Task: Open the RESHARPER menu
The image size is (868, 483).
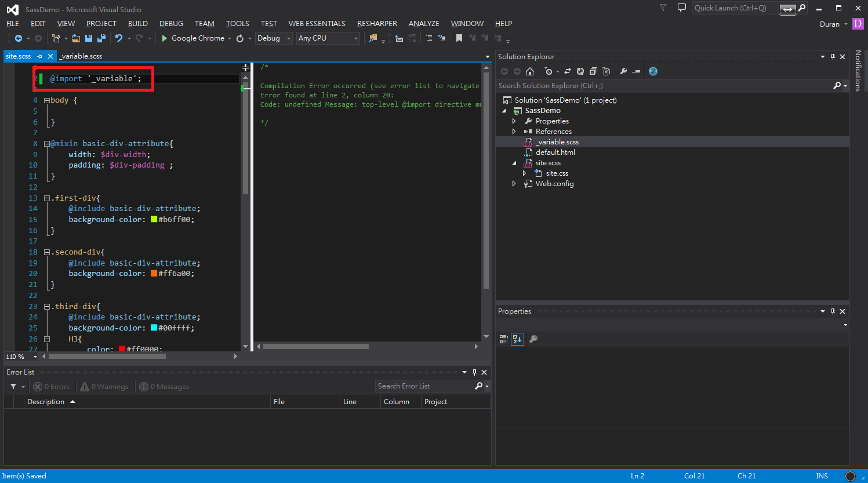Action: click(377, 24)
